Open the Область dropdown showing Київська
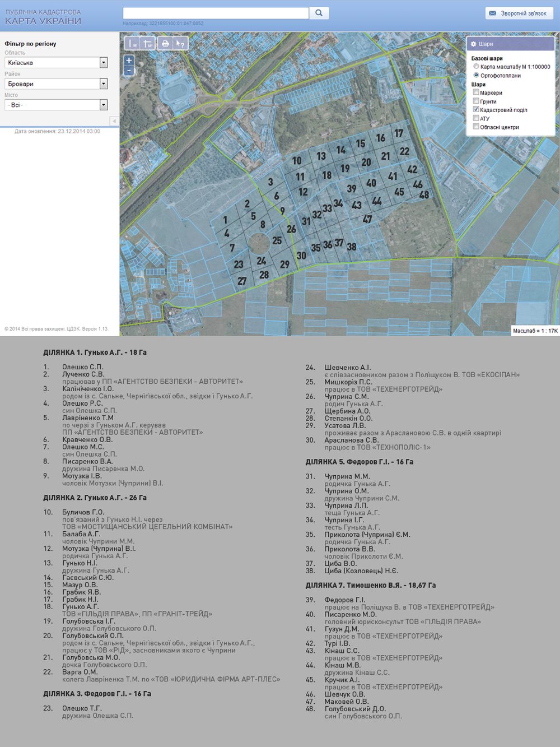This screenshot has height=747, width=560. (56, 63)
